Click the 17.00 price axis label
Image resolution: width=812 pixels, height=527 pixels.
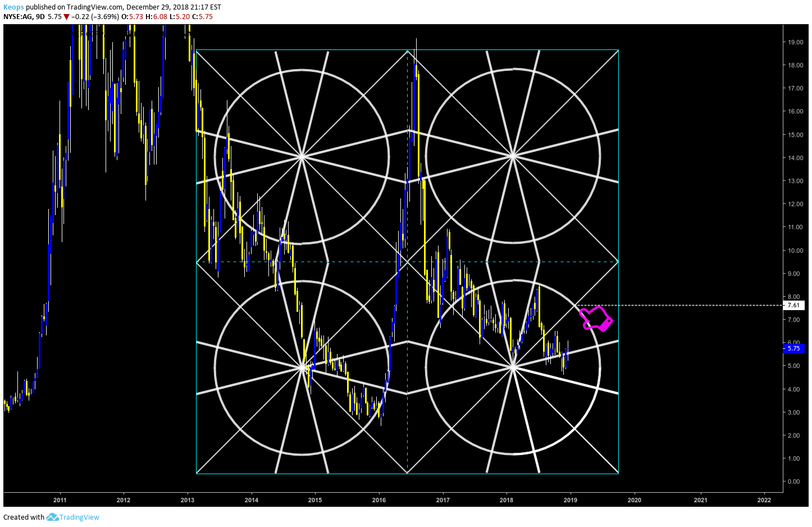(795, 88)
